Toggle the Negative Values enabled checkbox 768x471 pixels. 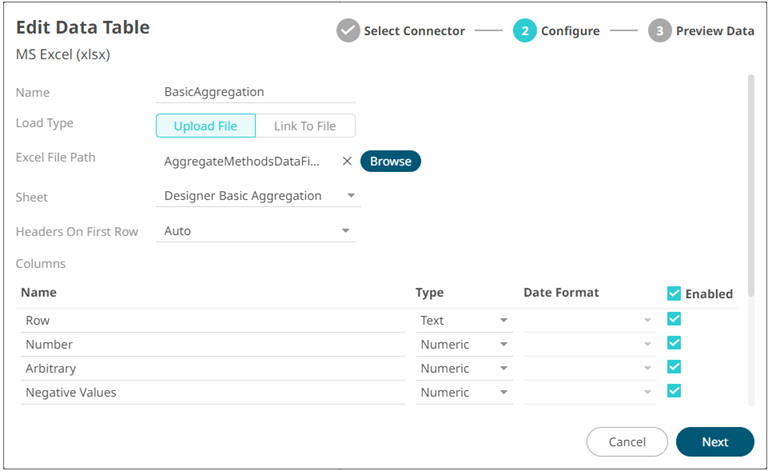tap(674, 391)
